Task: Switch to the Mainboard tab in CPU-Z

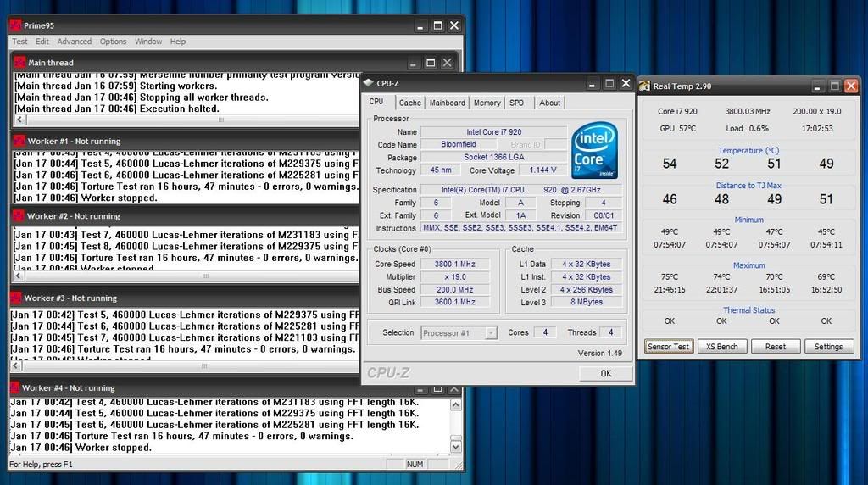Action: pyautogui.click(x=448, y=103)
